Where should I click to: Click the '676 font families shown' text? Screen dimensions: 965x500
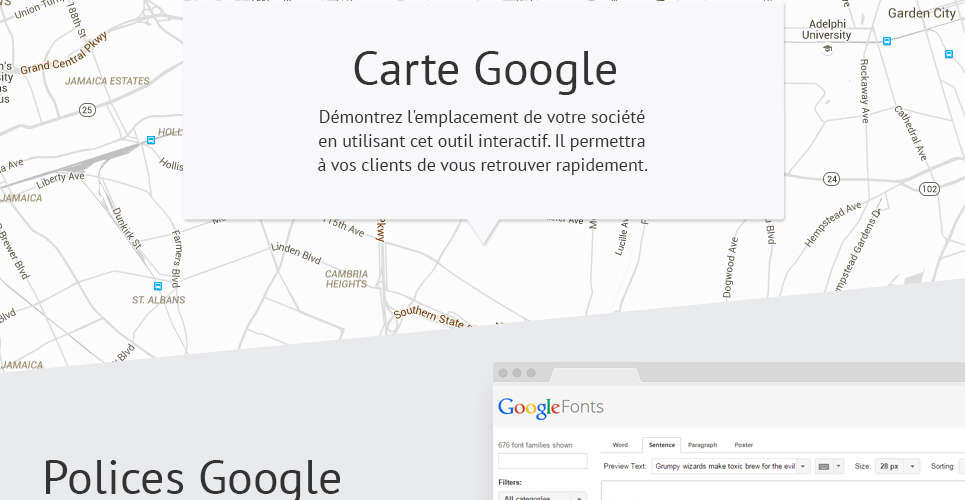coord(535,445)
